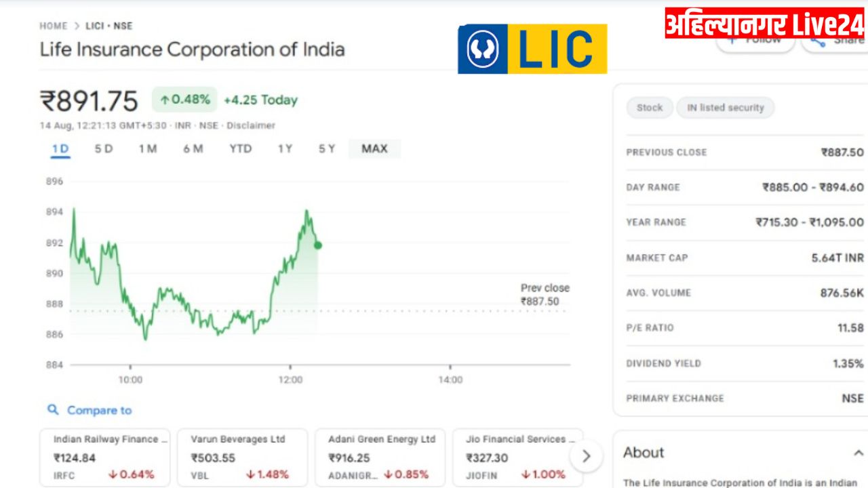Open the Indian Railway Finance stock card

(x=104, y=457)
